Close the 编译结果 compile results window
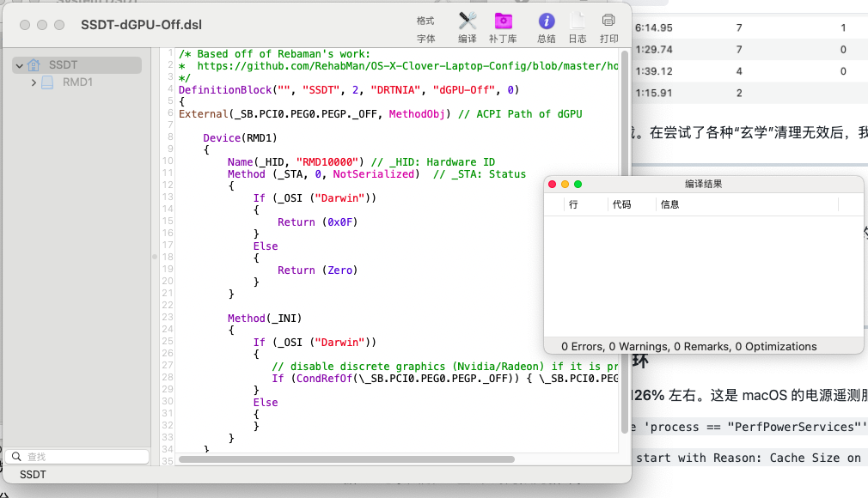Viewport: 868px width, 498px height. (x=553, y=184)
